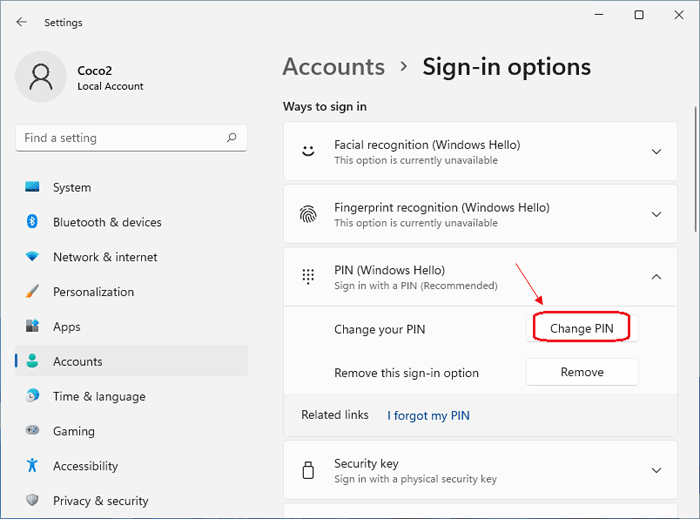
Task: Click the Related links label
Action: [335, 415]
